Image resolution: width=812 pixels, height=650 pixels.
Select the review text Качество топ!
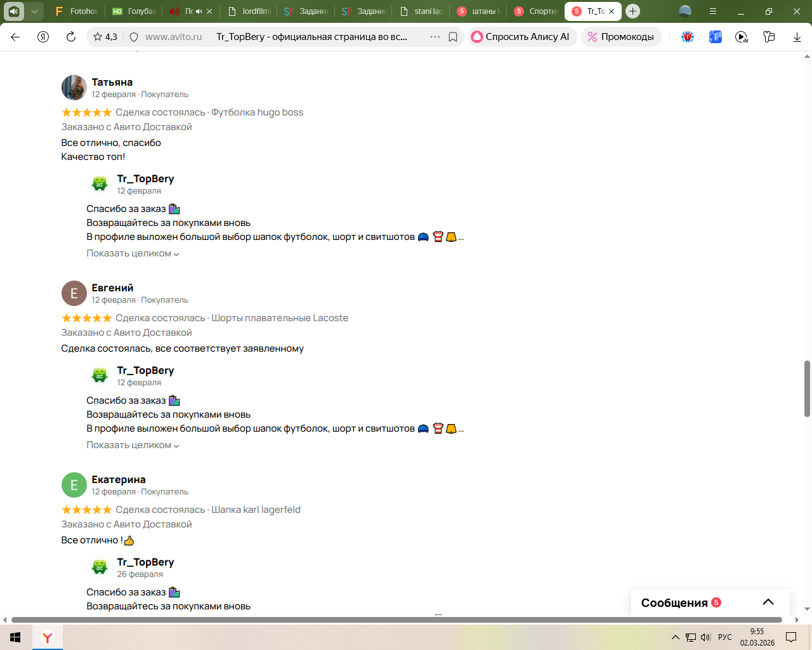click(93, 157)
